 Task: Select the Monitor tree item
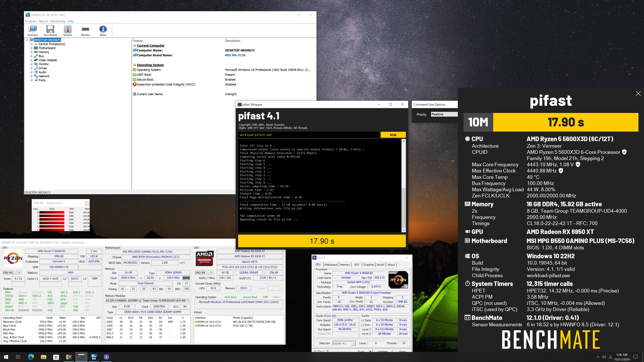coord(43,64)
